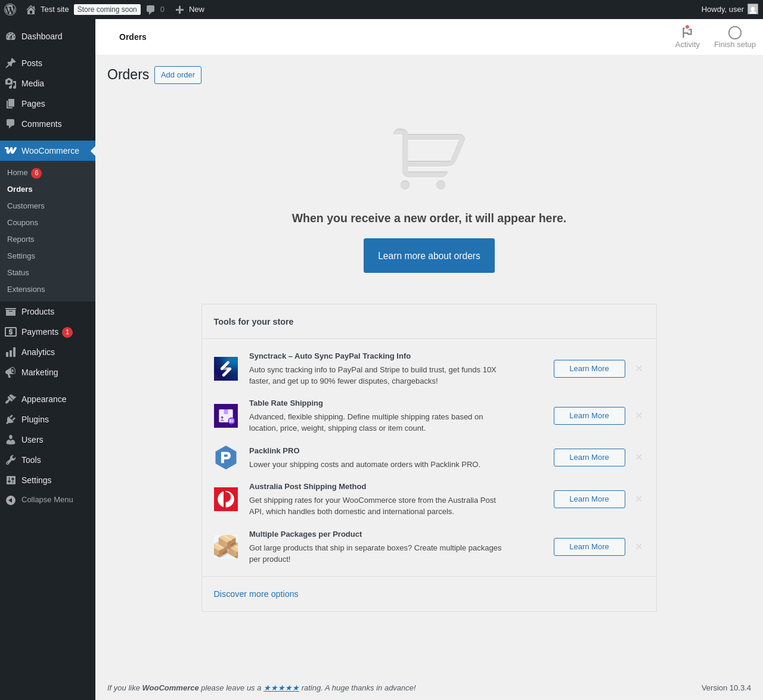Click the Products archive icon
763x700 pixels.
(11, 312)
